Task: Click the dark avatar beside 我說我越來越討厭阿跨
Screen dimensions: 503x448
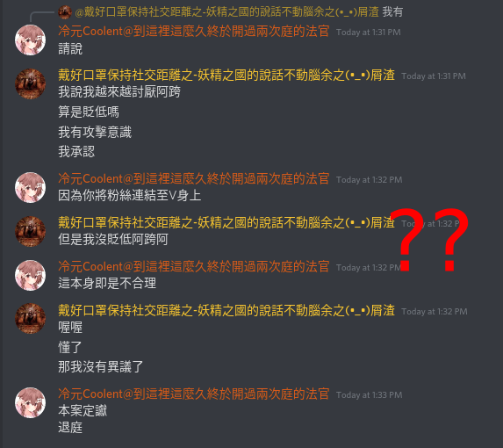Action: pyautogui.click(x=31, y=84)
